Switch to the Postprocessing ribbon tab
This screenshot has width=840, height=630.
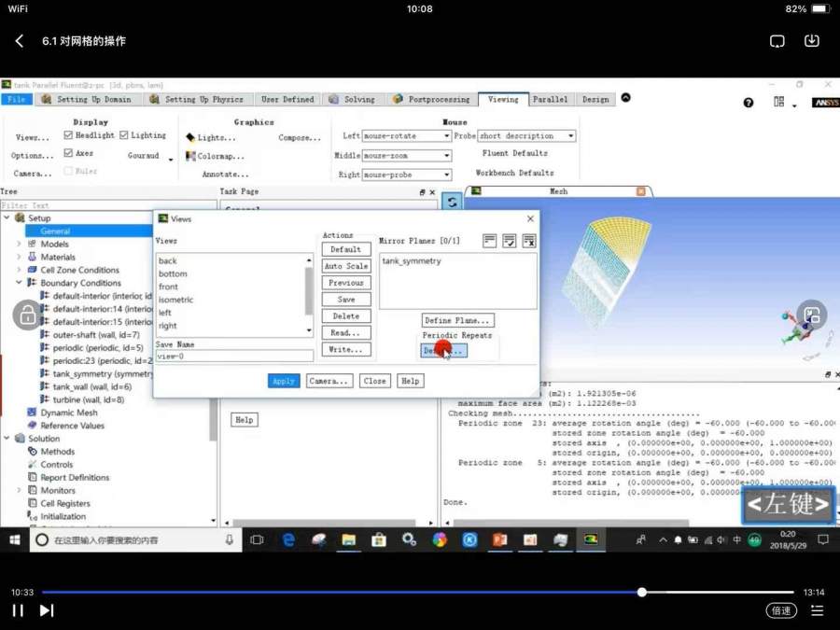[x=431, y=99]
